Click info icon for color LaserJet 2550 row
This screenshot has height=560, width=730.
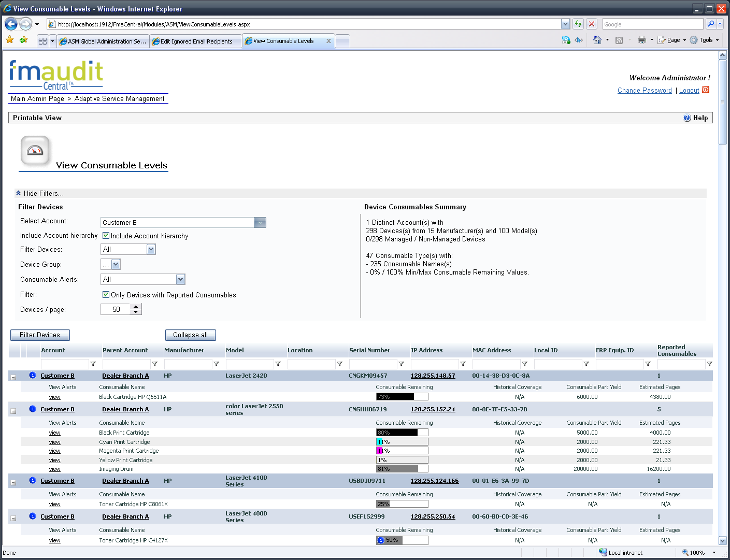(x=33, y=409)
